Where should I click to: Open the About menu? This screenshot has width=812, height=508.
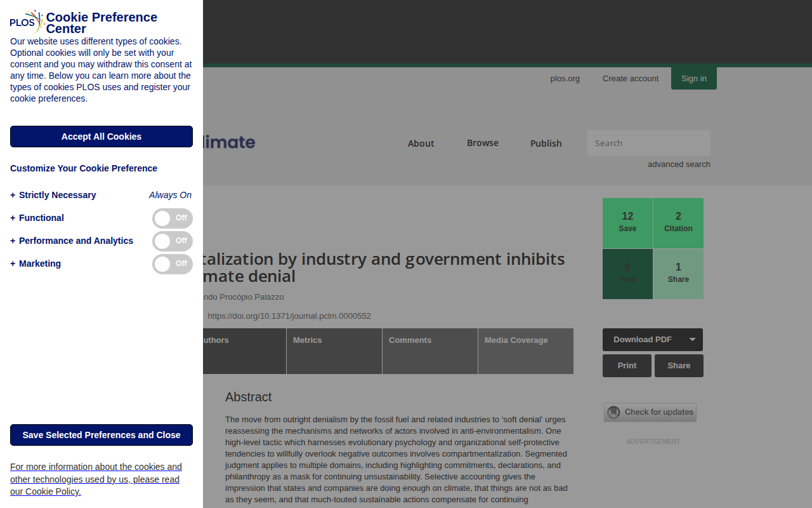(x=421, y=144)
